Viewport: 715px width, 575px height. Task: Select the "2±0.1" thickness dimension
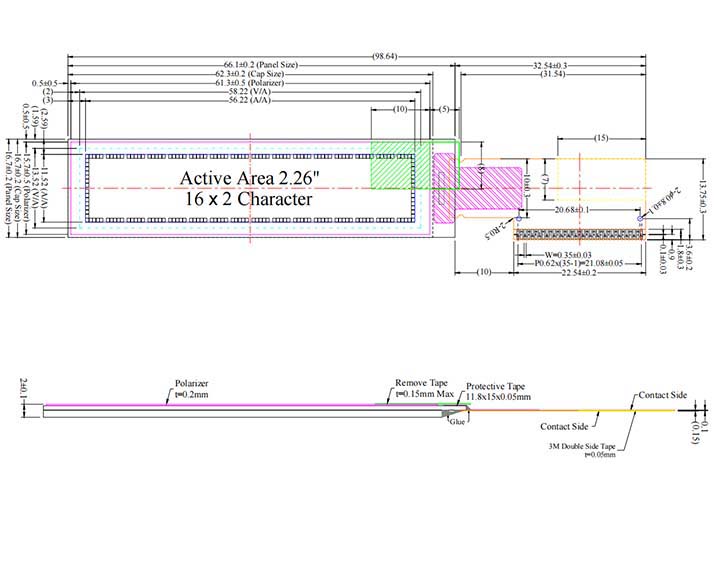(x=24, y=388)
